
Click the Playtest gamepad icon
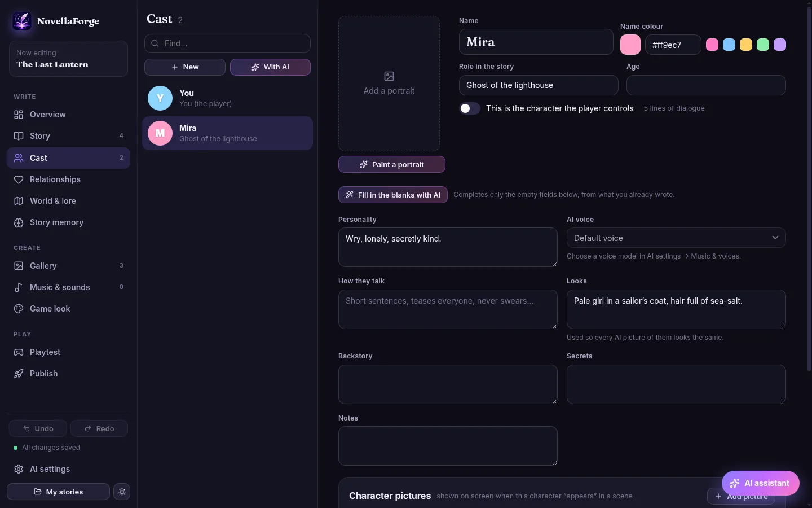tap(19, 352)
